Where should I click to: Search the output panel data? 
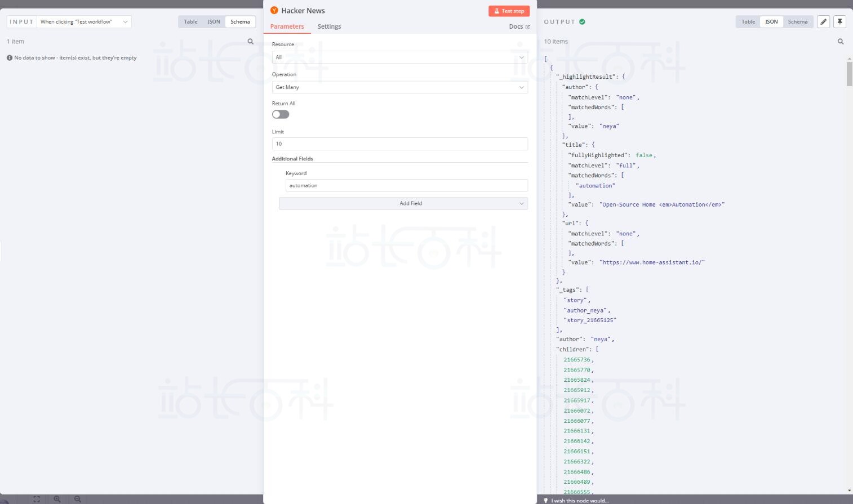click(x=841, y=41)
